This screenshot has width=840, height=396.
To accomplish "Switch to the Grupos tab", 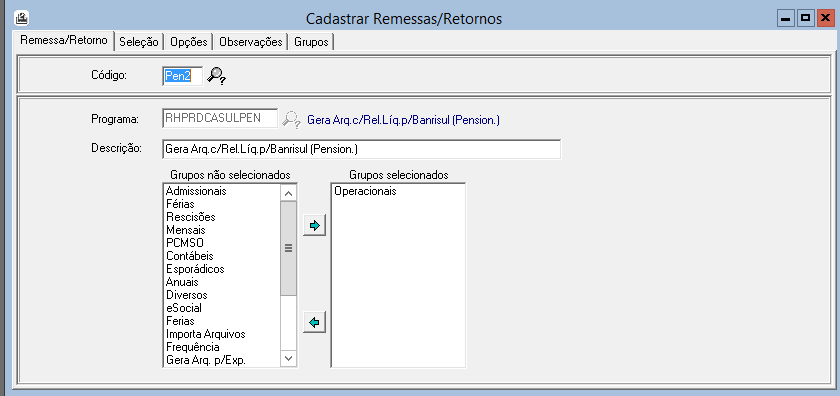I will point(311,42).
